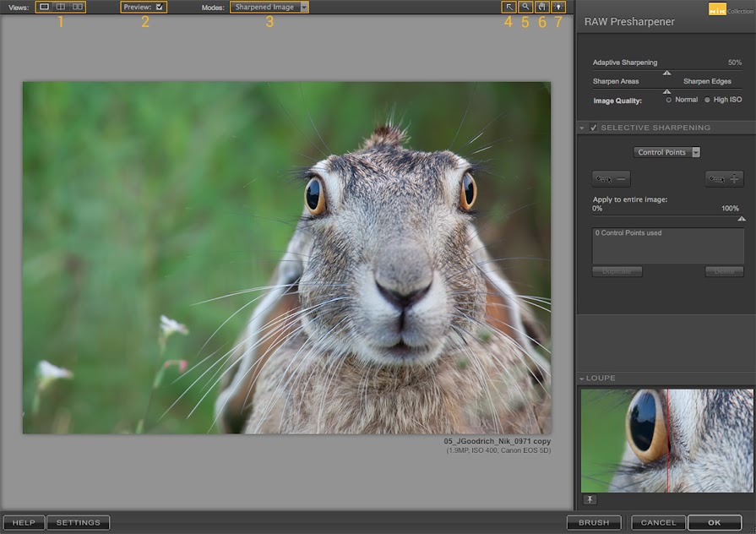Click the Adaptive Sharpening slider handle
This screenshot has width=756, height=534.
point(666,74)
